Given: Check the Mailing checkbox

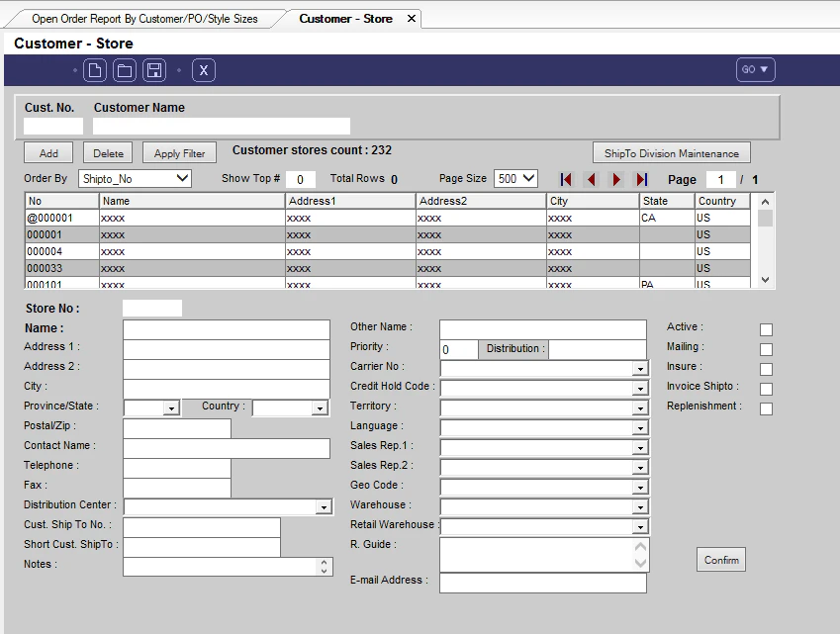Looking at the screenshot, I should pos(767,348).
